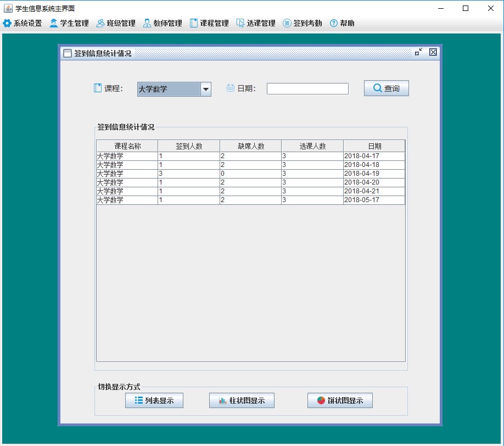Open the 系统设置 menu
The width and height of the screenshot is (504, 446).
tap(23, 23)
